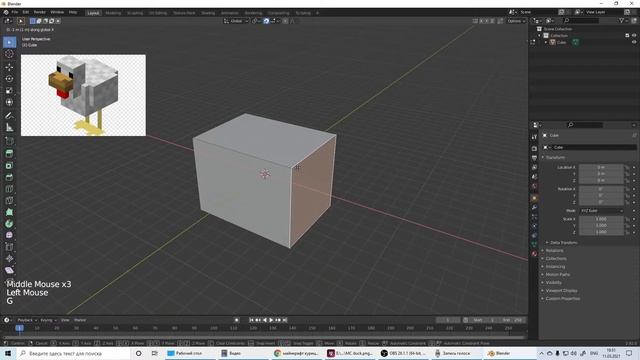Select the Extrude Region tool
640x360 pixels.
click(x=9, y=153)
